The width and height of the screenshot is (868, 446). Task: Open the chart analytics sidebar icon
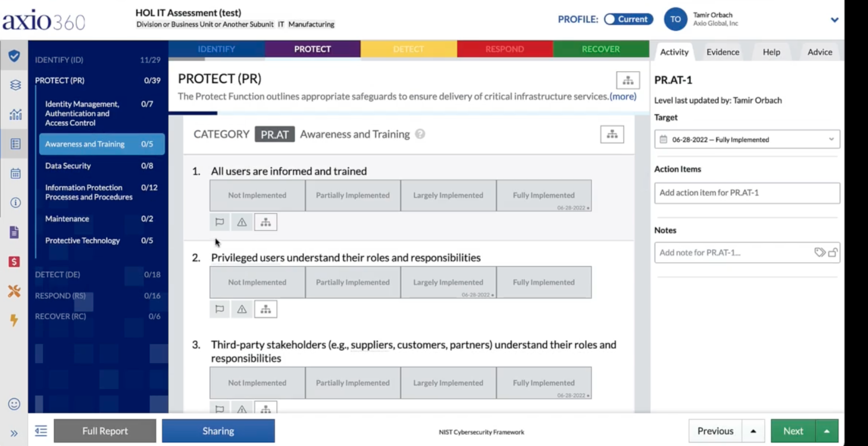(x=15, y=115)
